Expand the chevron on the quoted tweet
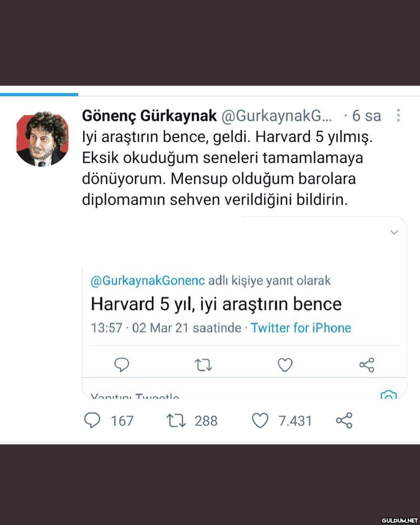 (x=394, y=232)
